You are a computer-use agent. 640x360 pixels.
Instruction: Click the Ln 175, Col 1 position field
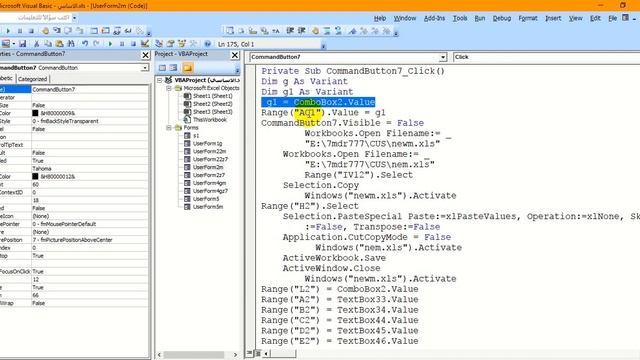(268, 44)
